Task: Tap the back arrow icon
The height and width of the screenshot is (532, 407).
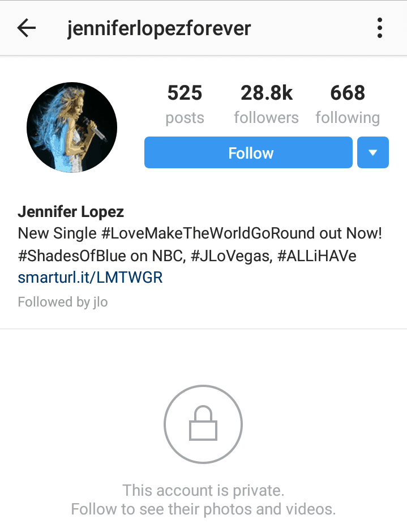Action: tap(27, 28)
